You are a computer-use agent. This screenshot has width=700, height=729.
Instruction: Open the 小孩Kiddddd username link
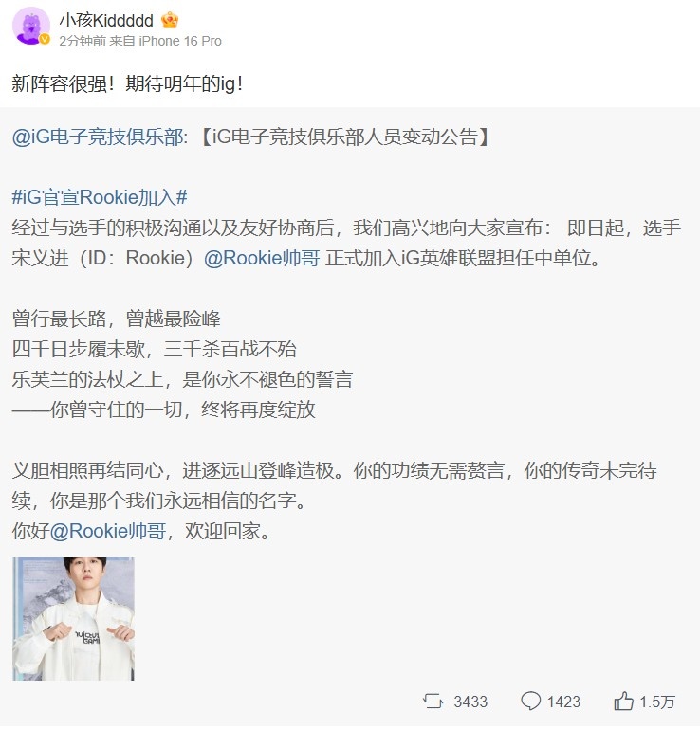pos(106,21)
